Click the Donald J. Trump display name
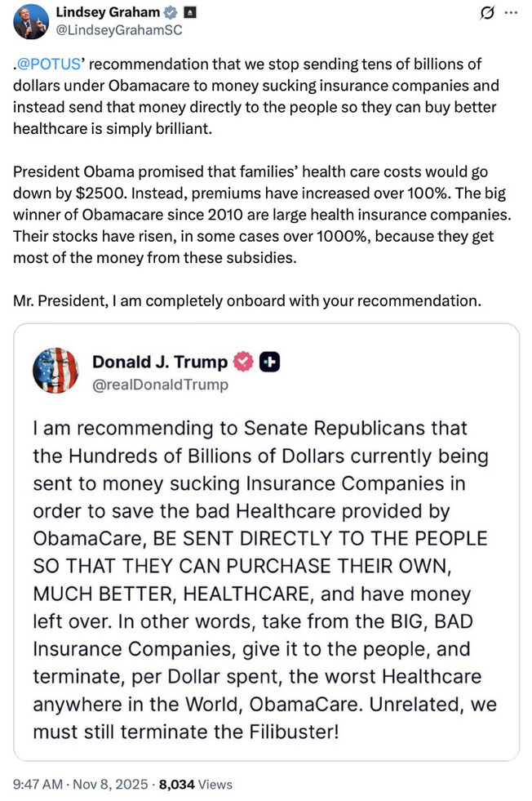Image resolution: width=532 pixels, height=801 pixels. tap(160, 363)
